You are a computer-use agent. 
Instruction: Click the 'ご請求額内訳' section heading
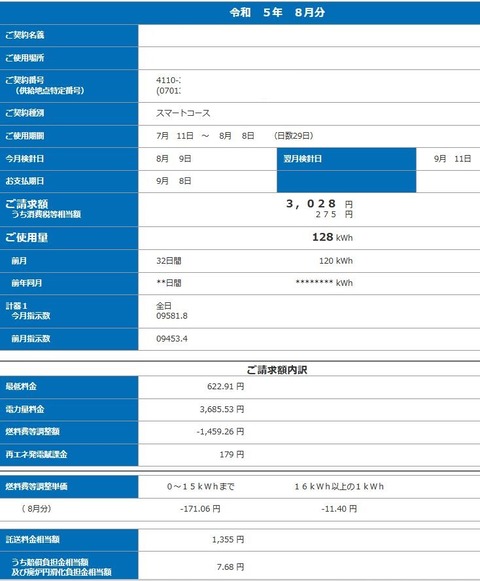277,370
